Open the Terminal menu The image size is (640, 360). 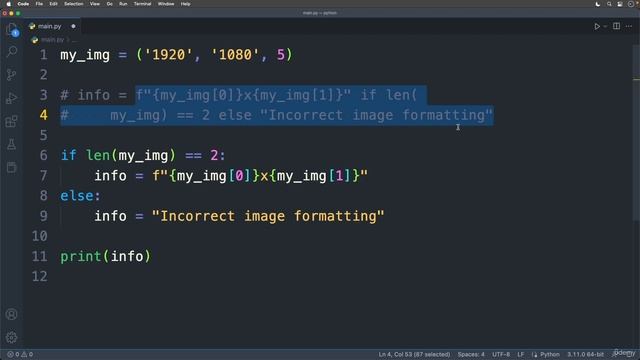142,4
